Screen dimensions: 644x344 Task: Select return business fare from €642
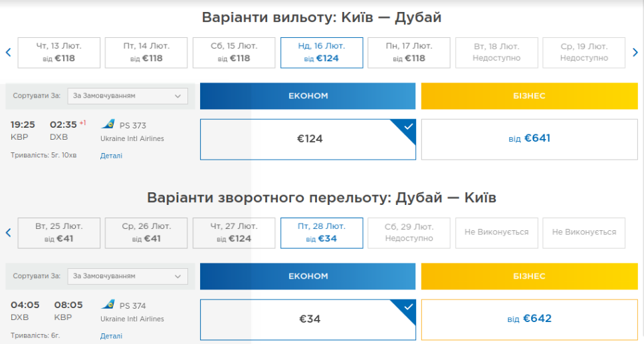click(529, 319)
